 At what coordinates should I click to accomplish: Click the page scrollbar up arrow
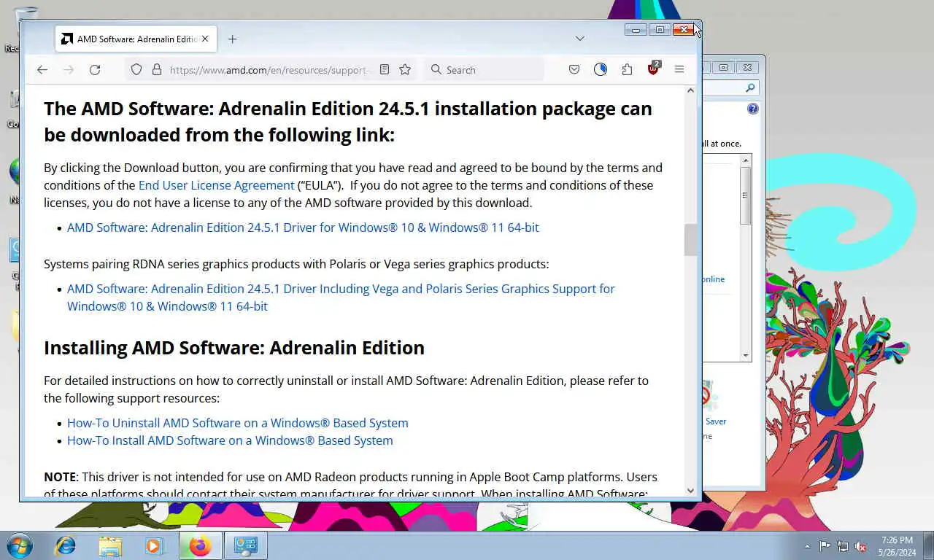tap(690, 90)
